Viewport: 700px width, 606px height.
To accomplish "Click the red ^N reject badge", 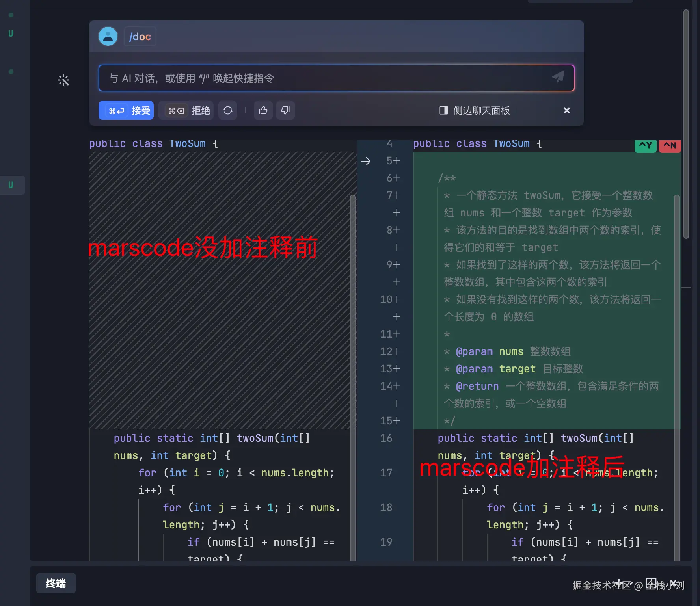I will point(670,145).
